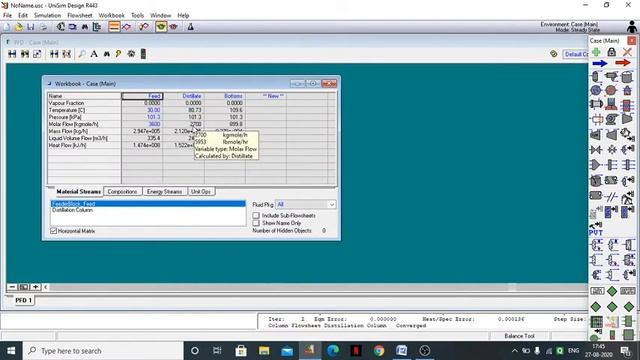Select the pump palette icon

pos(611,119)
